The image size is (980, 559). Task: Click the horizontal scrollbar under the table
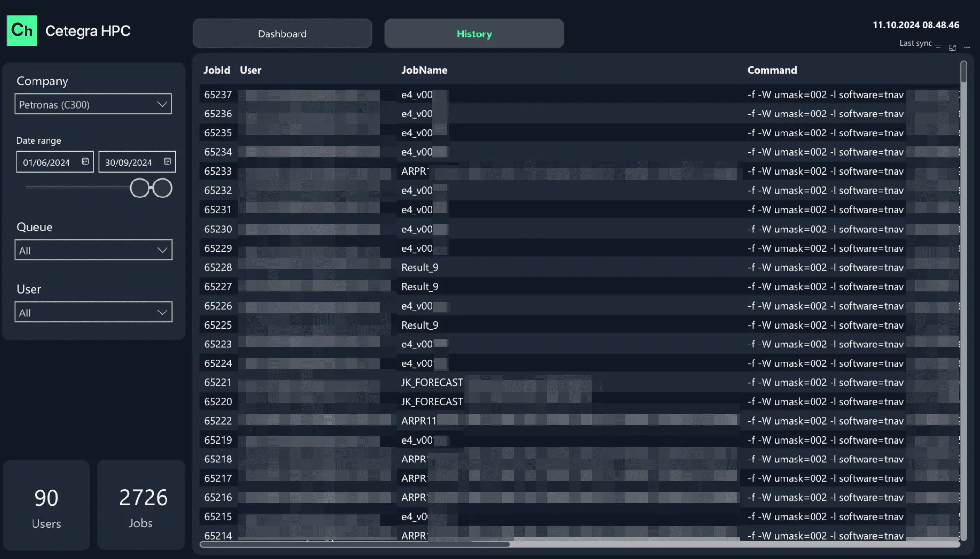pyautogui.click(x=355, y=544)
